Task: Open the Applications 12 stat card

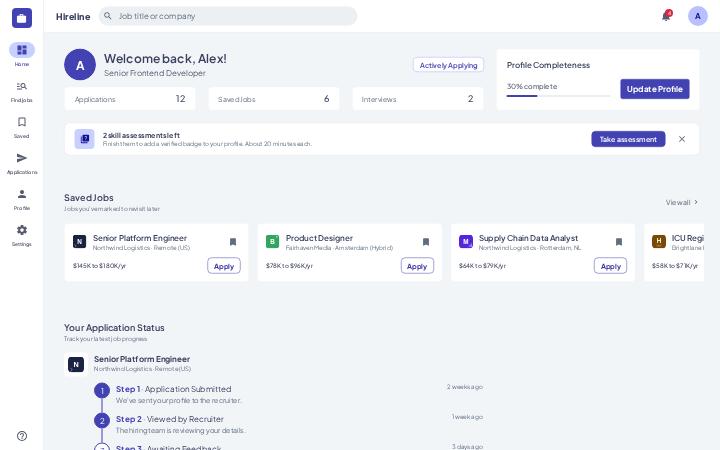Action: (x=130, y=99)
